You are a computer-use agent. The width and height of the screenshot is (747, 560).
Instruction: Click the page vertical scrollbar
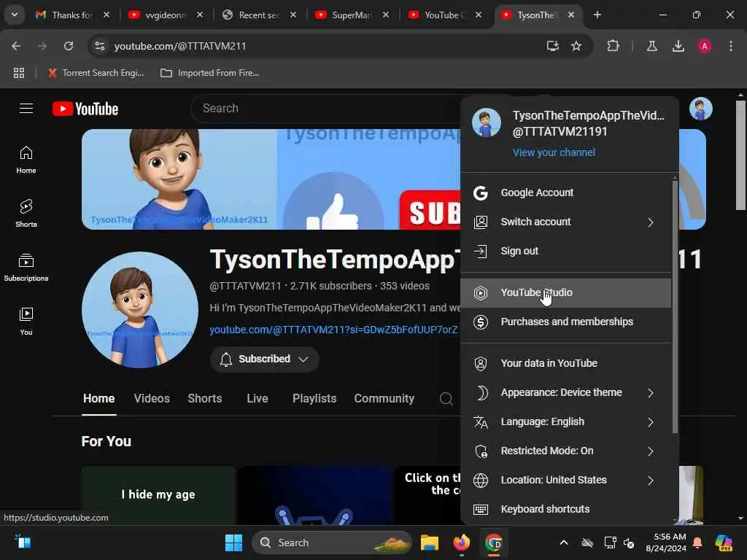pos(740,155)
